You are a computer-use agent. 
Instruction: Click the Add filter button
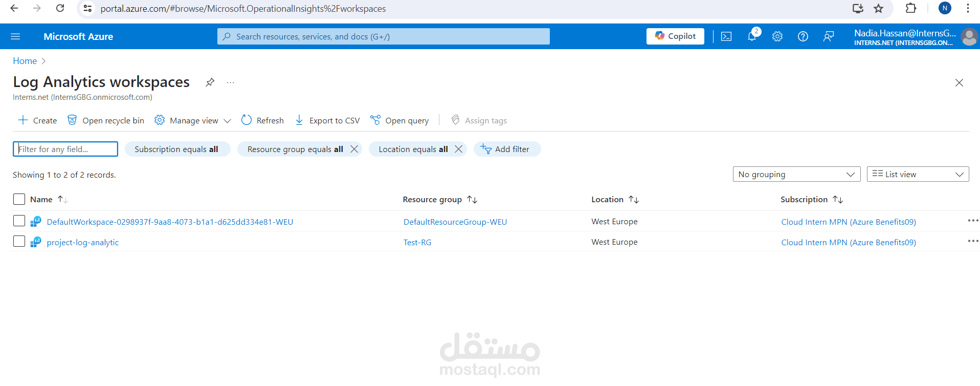pyautogui.click(x=507, y=149)
